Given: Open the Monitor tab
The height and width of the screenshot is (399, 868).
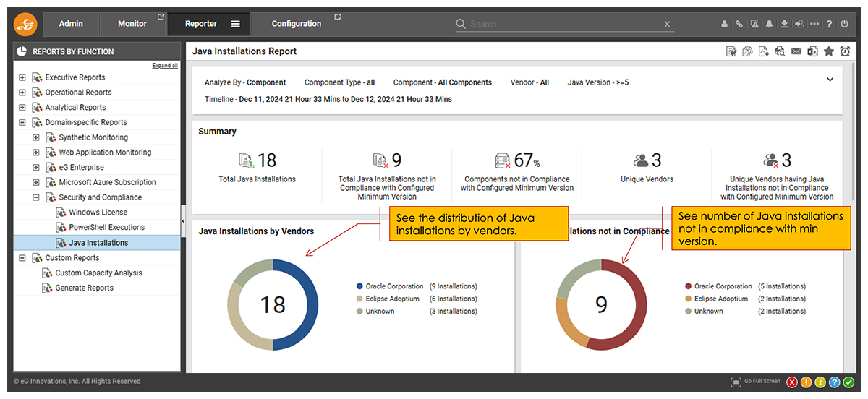Looking at the screenshot, I should coord(132,24).
